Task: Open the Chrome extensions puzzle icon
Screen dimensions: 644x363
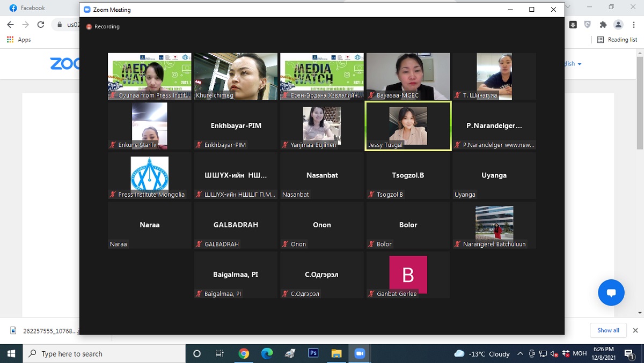Action: coord(603,25)
